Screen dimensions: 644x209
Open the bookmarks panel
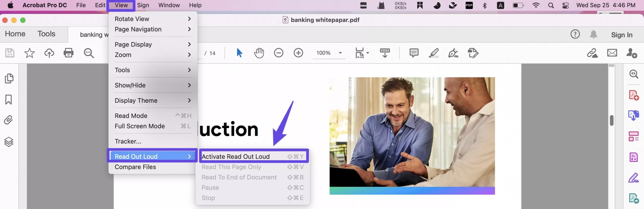pos(9,99)
